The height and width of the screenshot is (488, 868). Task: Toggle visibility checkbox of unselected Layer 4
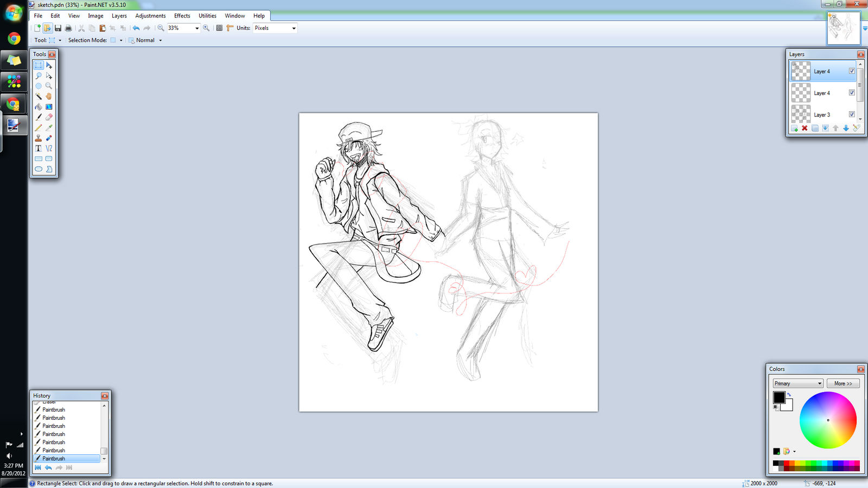click(852, 93)
